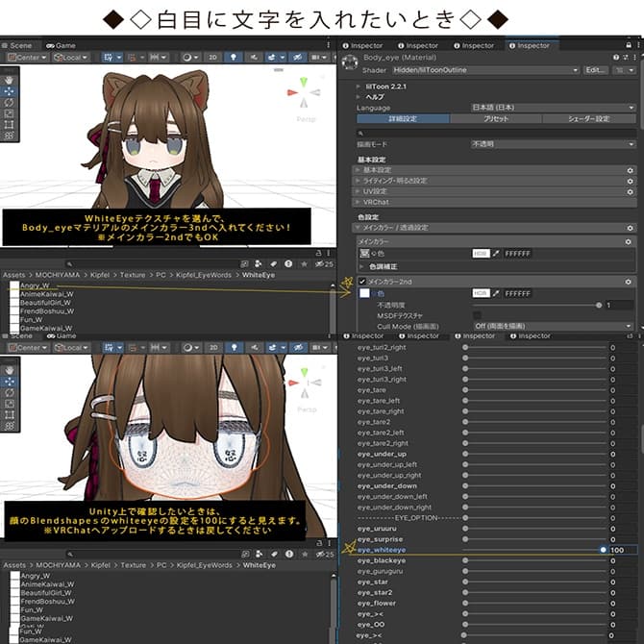The height and width of the screenshot is (644, 644).
Task: Switch to Scene tab in upper editor
Action: 17,45
